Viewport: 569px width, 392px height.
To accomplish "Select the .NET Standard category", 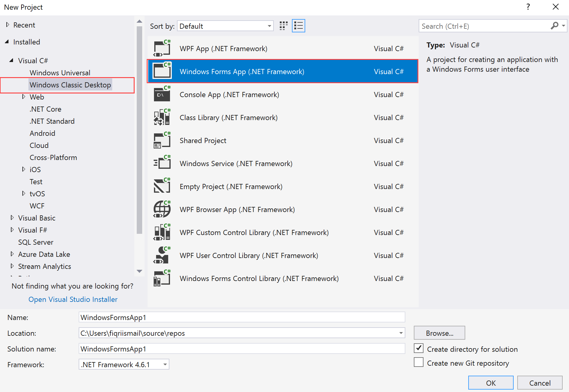I will [52, 121].
